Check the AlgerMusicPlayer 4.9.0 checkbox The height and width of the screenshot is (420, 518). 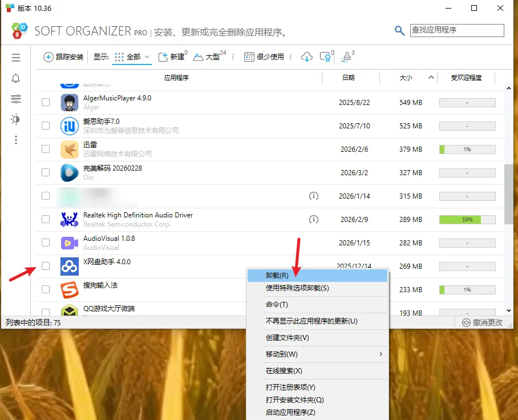coord(46,103)
